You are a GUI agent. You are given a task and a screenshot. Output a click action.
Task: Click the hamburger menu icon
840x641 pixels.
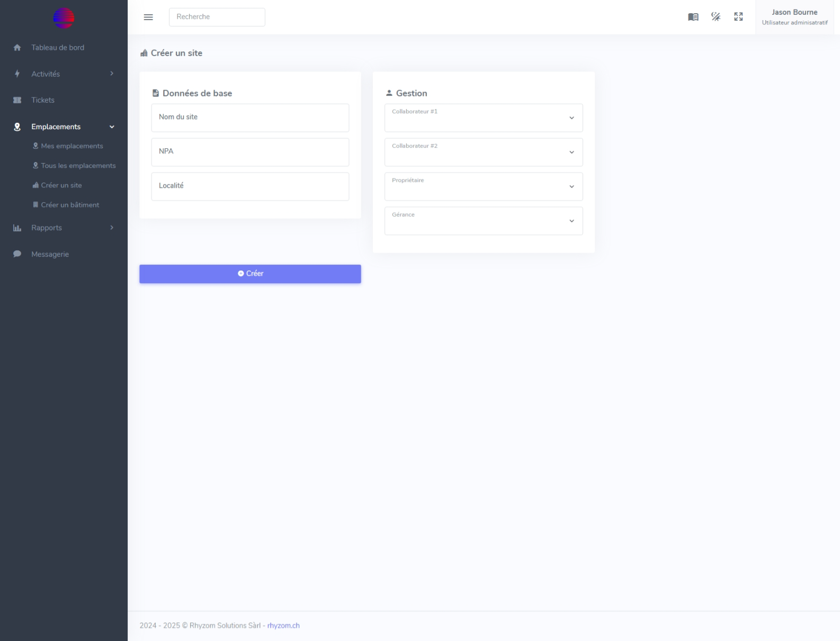(148, 17)
